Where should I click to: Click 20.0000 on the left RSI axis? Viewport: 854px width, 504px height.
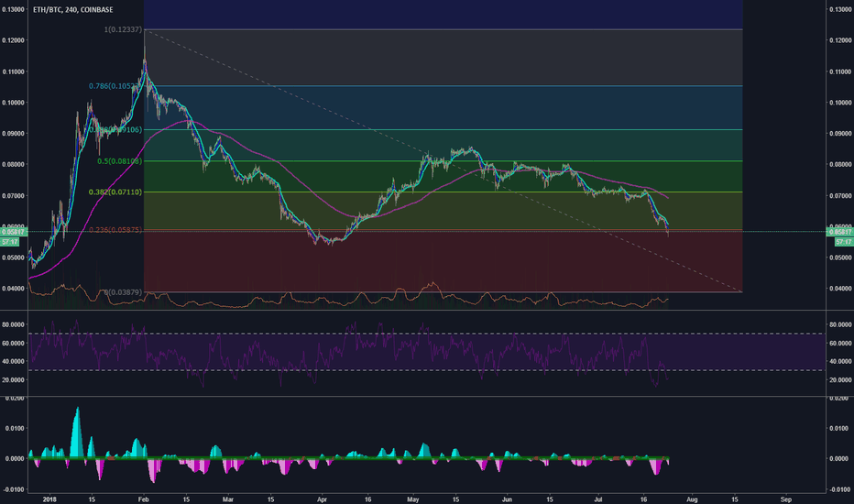(x=13, y=379)
